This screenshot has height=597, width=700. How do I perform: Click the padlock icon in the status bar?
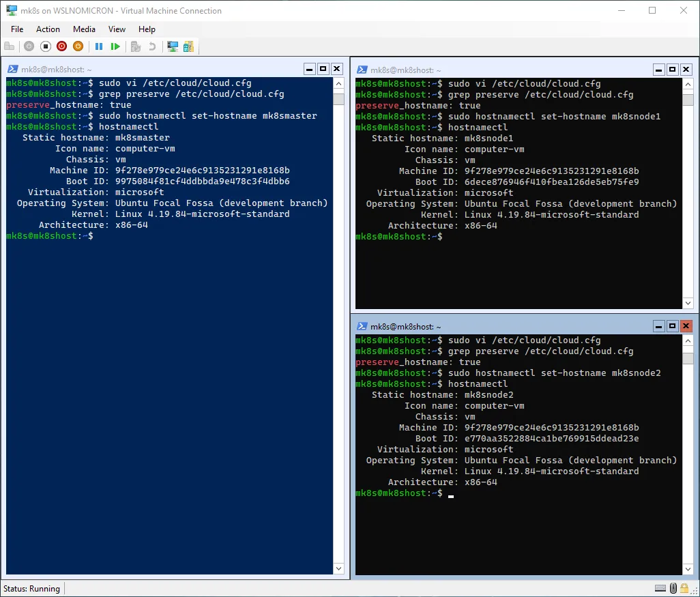point(685,588)
